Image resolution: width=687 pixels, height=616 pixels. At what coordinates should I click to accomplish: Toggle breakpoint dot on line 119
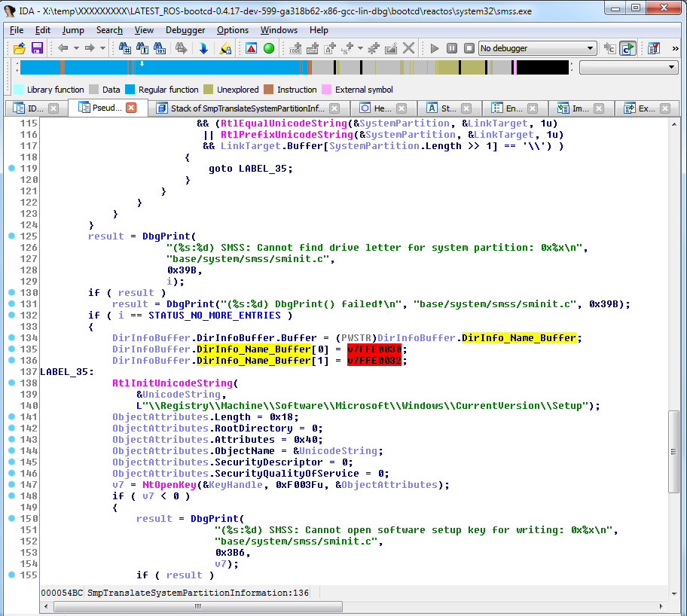[12, 168]
